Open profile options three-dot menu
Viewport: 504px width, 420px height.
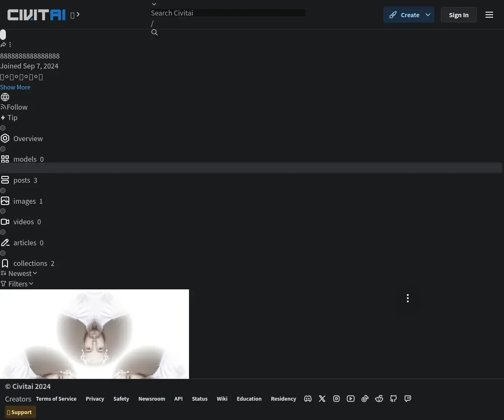point(10,45)
